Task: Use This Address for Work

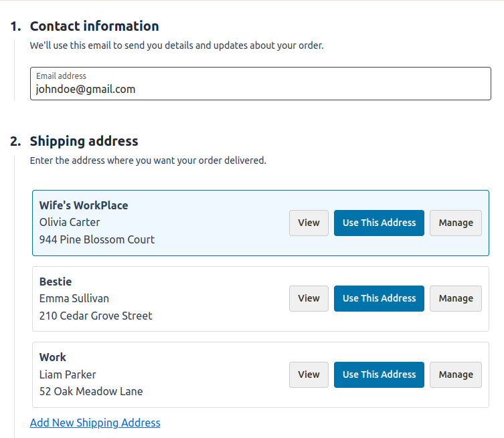Action: pyautogui.click(x=379, y=374)
